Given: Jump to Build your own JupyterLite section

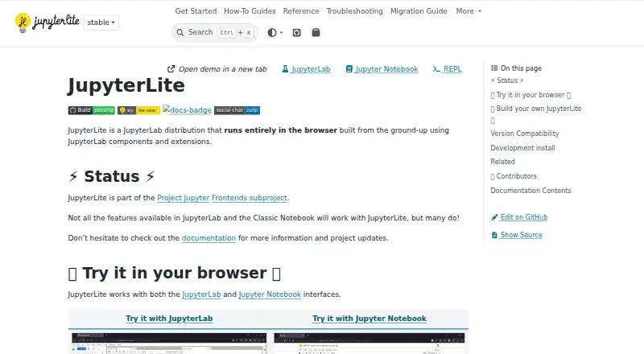Looking at the screenshot, I should 535,113.
